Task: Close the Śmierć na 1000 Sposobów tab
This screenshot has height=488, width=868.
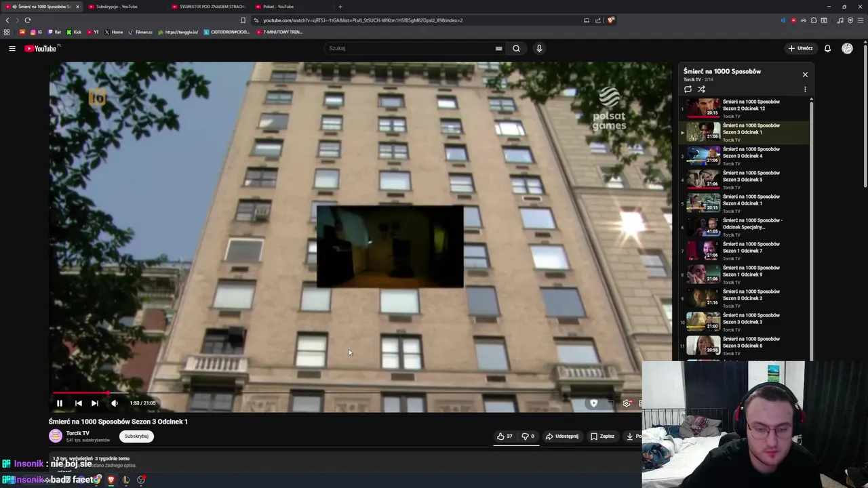Action: point(77,7)
